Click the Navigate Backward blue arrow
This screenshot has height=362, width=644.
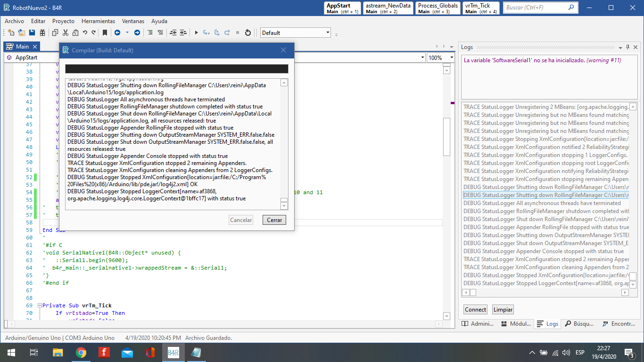[x=117, y=33]
